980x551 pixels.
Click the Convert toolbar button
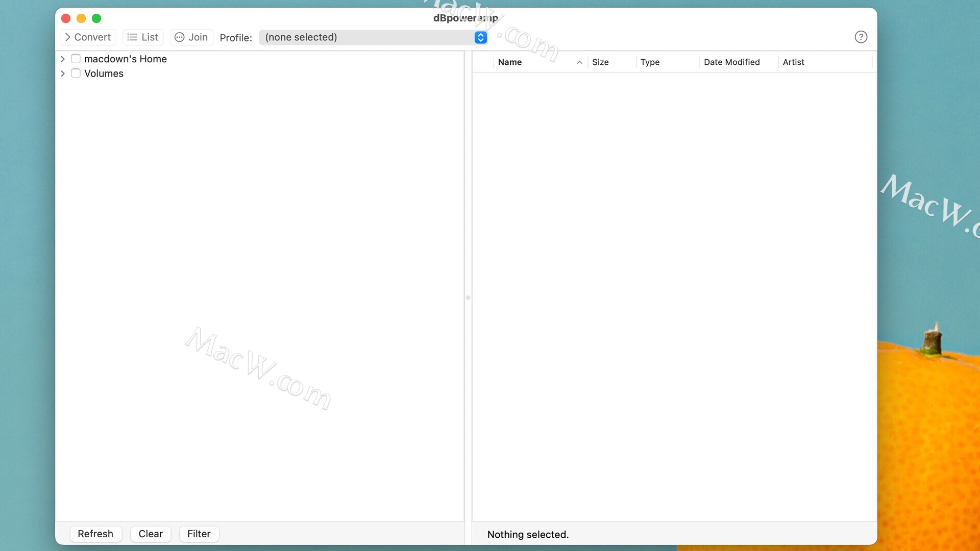point(88,37)
